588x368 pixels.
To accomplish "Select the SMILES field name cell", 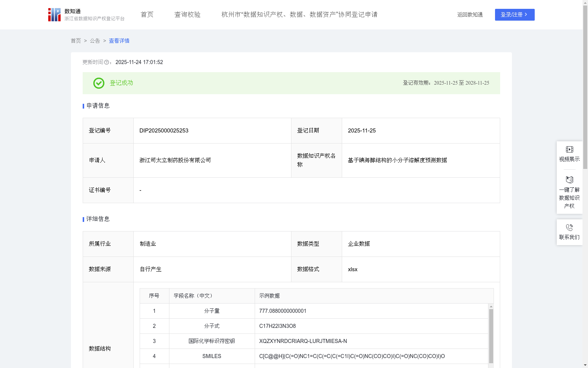I will tap(212, 356).
